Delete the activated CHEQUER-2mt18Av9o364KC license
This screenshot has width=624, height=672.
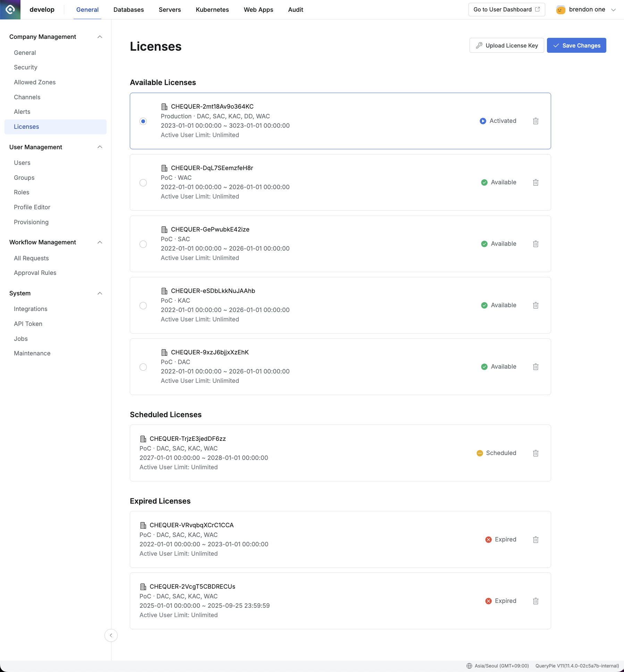(x=536, y=121)
